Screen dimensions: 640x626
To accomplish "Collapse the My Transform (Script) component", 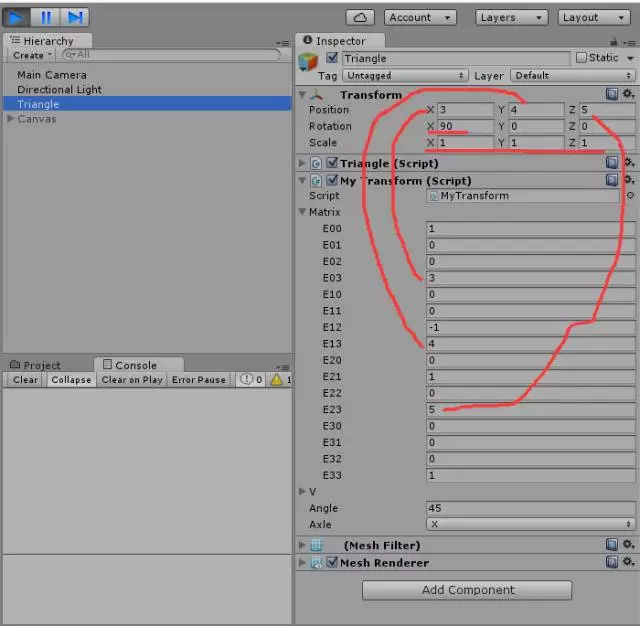I will [302, 180].
